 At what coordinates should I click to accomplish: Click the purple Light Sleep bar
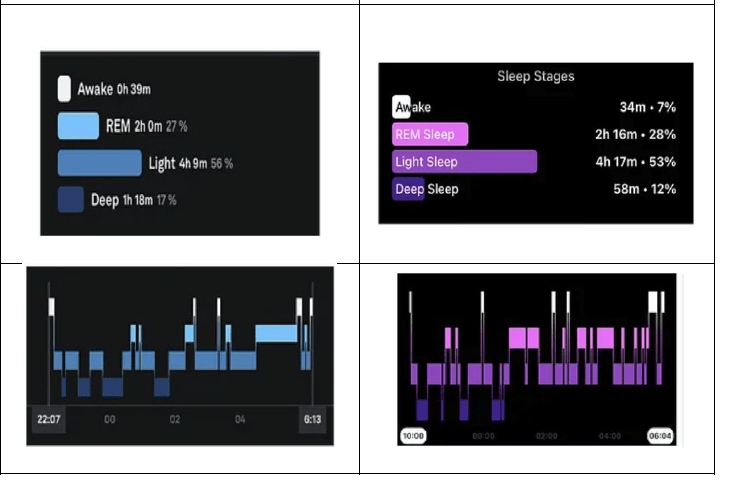point(465,162)
